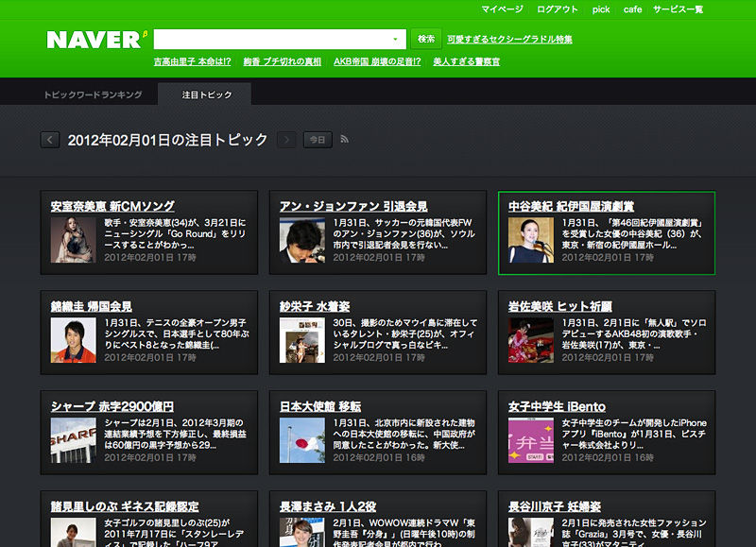Click the 中谷美紀 article thumbnail
Viewport: 756px width, 547px height.
coord(531,240)
